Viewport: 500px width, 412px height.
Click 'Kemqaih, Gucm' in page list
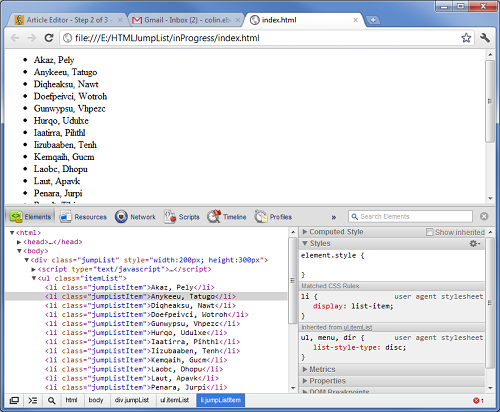pyautogui.click(x=64, y=157)
